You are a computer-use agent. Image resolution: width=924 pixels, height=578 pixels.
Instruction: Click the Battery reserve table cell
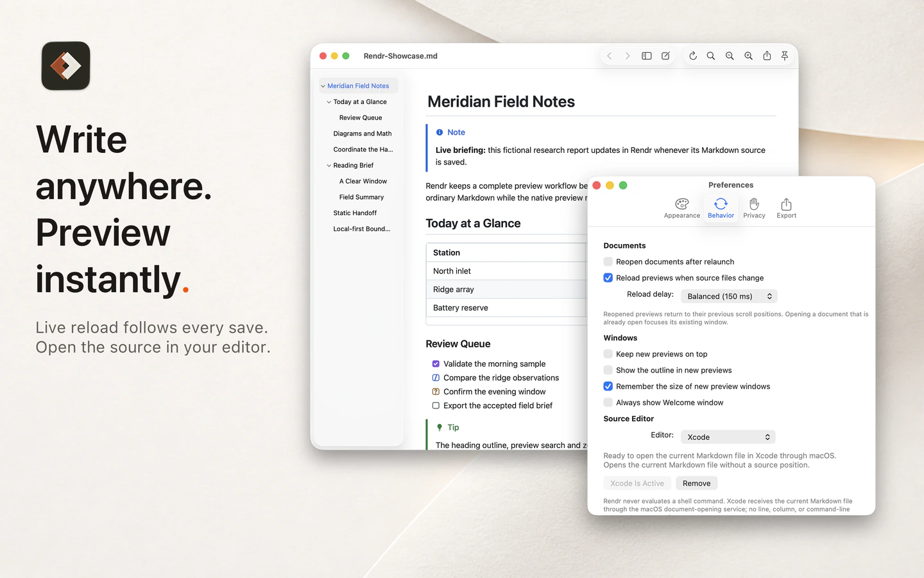507,308
